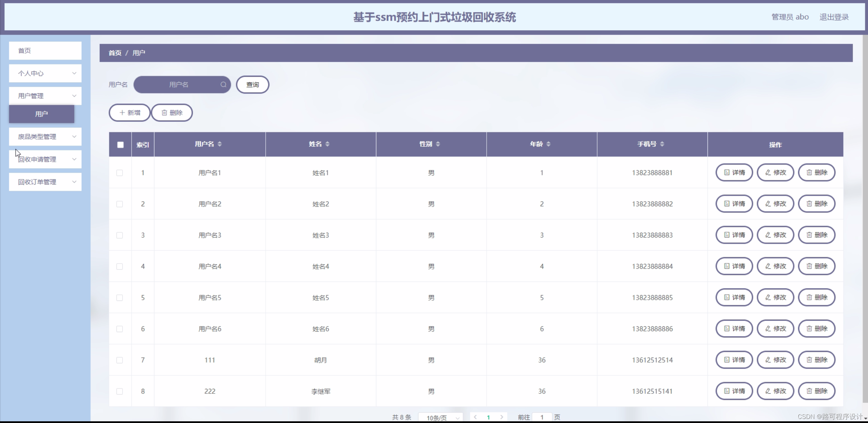Image resolution: width=868 pixels, height=423 pixels.
Task: Click the 删除 trash button for 胡月 row
Action: (x=816, y=360)
